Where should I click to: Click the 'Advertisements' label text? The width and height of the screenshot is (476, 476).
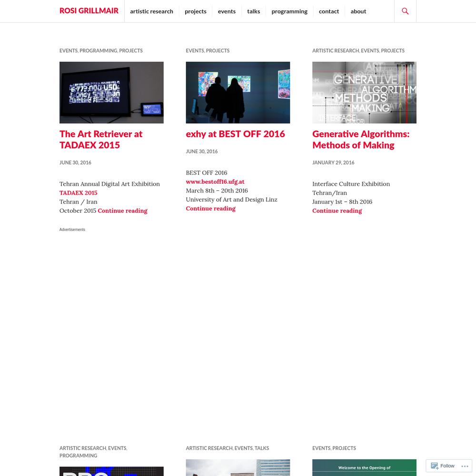(72, 229)
